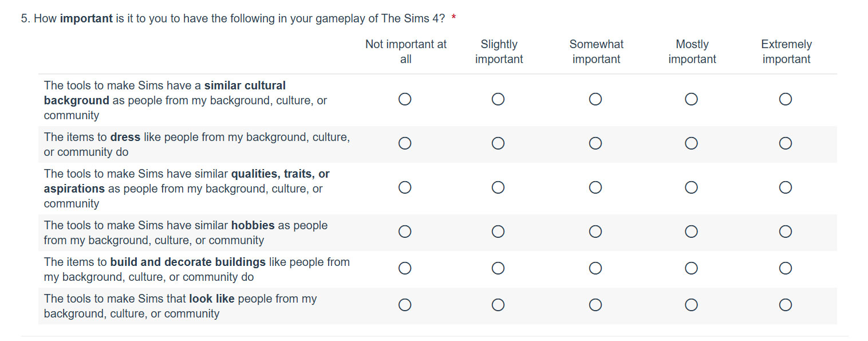Select 'Mostly important' for Sims that look like

(691, 305)
